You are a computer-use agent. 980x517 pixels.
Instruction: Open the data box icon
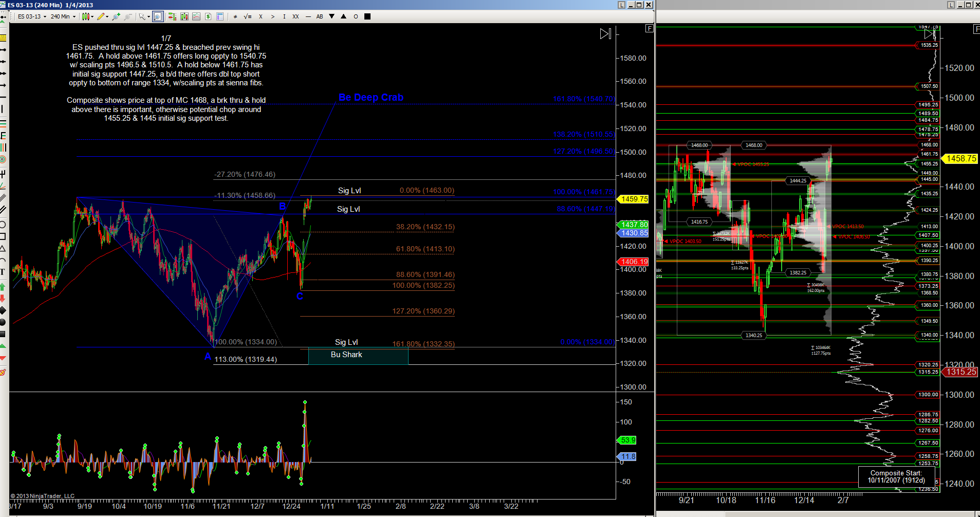tap(220, 16)
